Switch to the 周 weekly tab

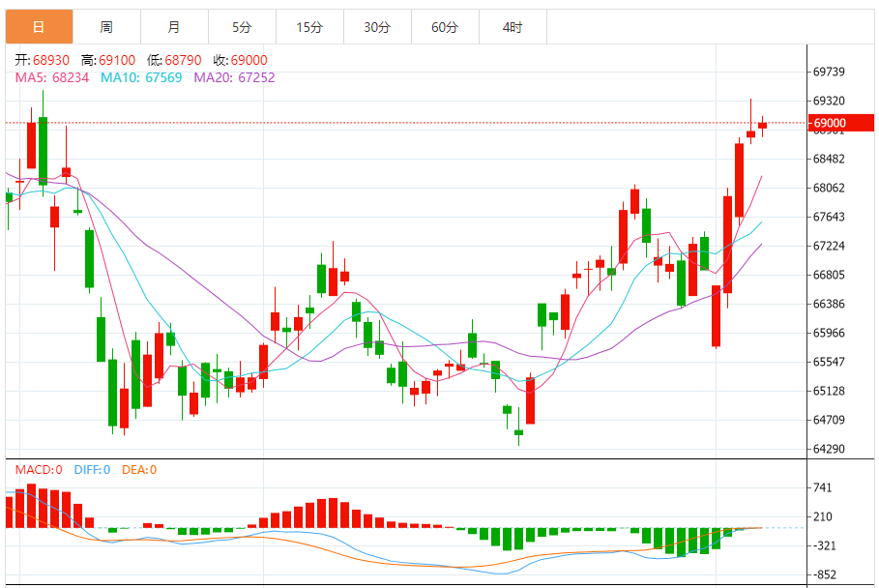[106, 26]
